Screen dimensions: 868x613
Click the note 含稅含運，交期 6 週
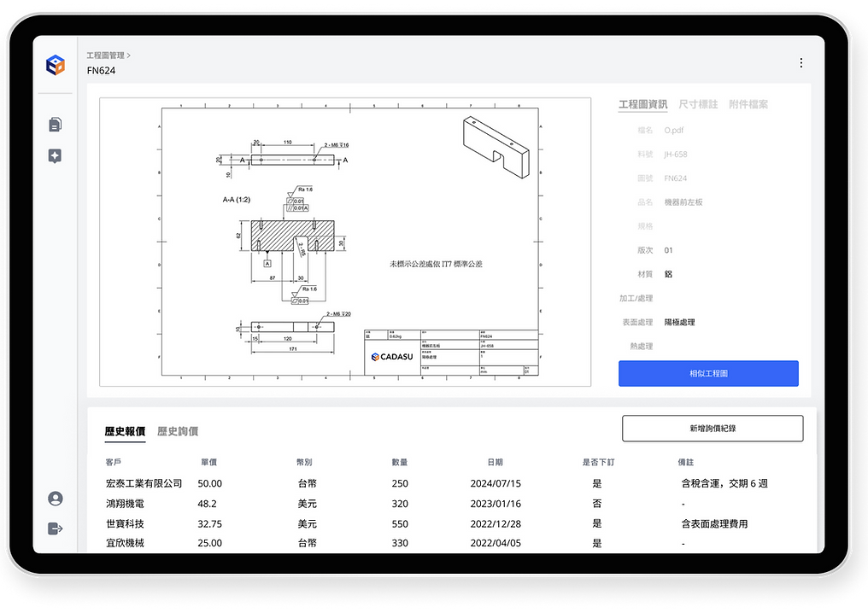pos(724,483)
